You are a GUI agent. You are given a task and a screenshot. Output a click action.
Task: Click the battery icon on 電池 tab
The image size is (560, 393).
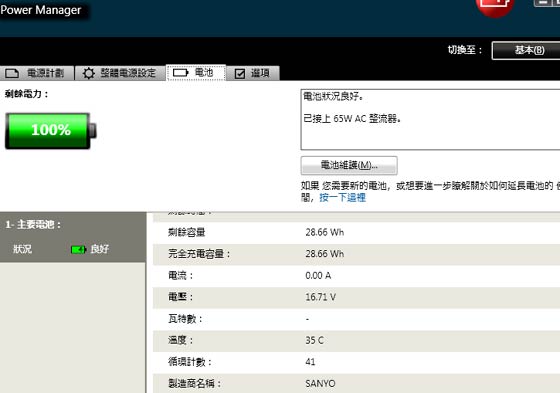[x=181, y=73]
